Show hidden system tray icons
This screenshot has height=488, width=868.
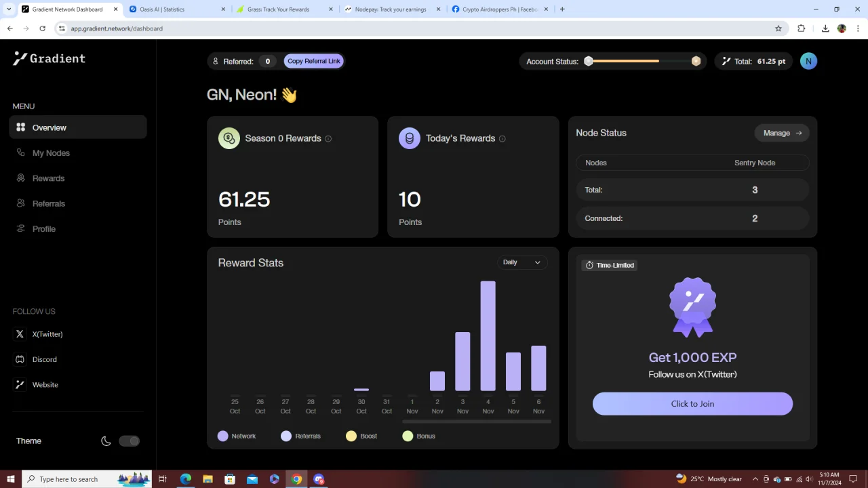(x=755, y=479)
